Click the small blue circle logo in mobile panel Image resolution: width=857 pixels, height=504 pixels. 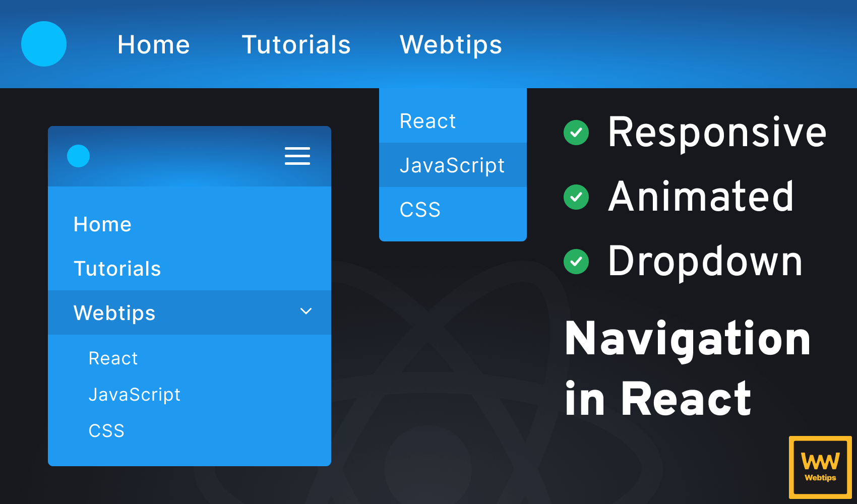pos(78,156)
